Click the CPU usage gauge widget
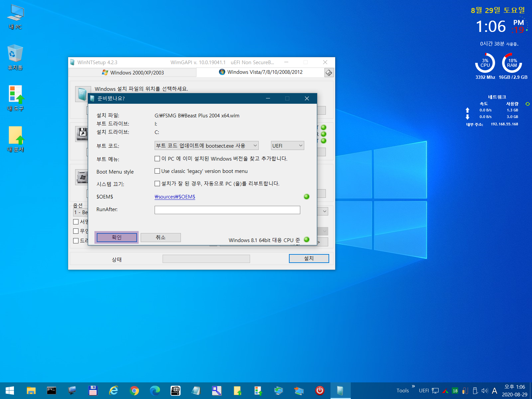The height and width of the screenshot is (399, 532). click(x=485, y=63)
